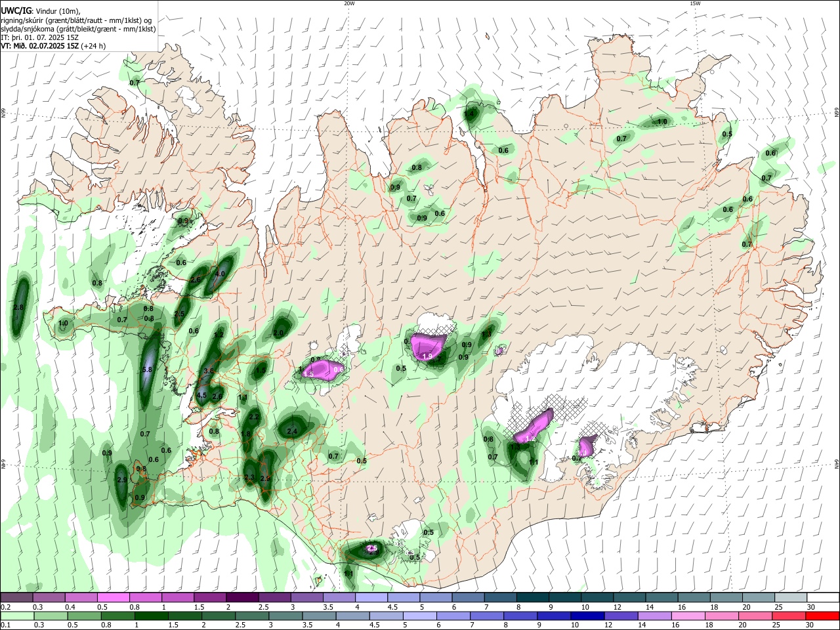Click the 'VT: Mið. 02.07.2025 15Z (+24 h)' line
Image resolution: width=840 pixels, height=630 pixels.
[53, 46]
